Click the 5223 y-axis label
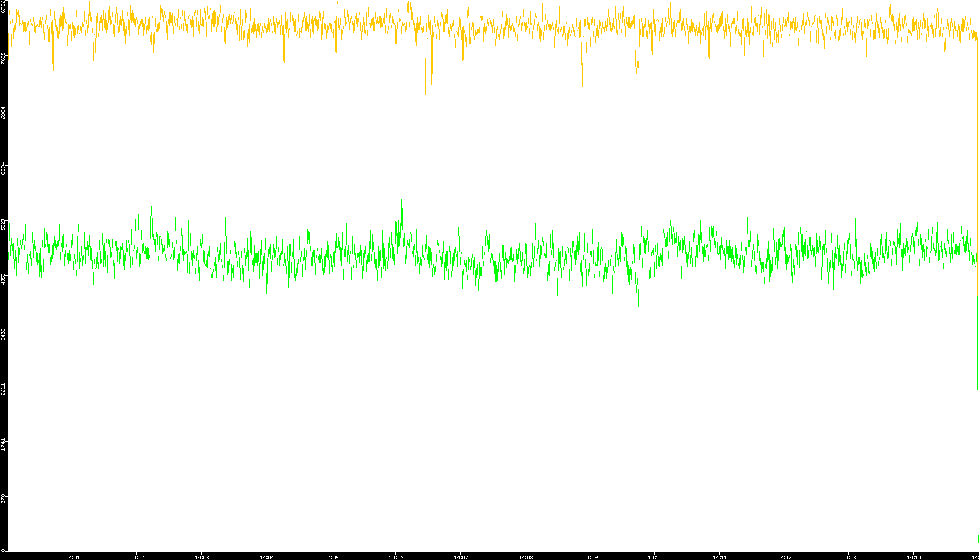The image size is (979, 560). point(3,224)
